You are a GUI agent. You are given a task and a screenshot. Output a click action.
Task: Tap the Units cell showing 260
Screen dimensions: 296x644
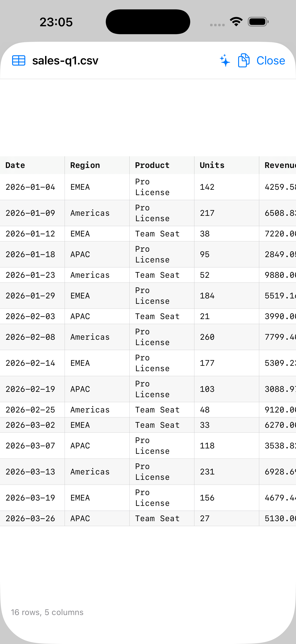[227, 337]
